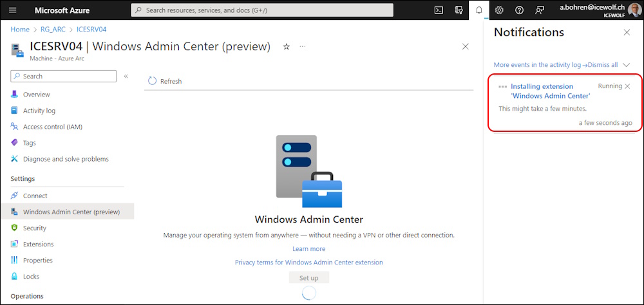Open More events in the activity log
The image size is (644, 305).
(540, 65)
